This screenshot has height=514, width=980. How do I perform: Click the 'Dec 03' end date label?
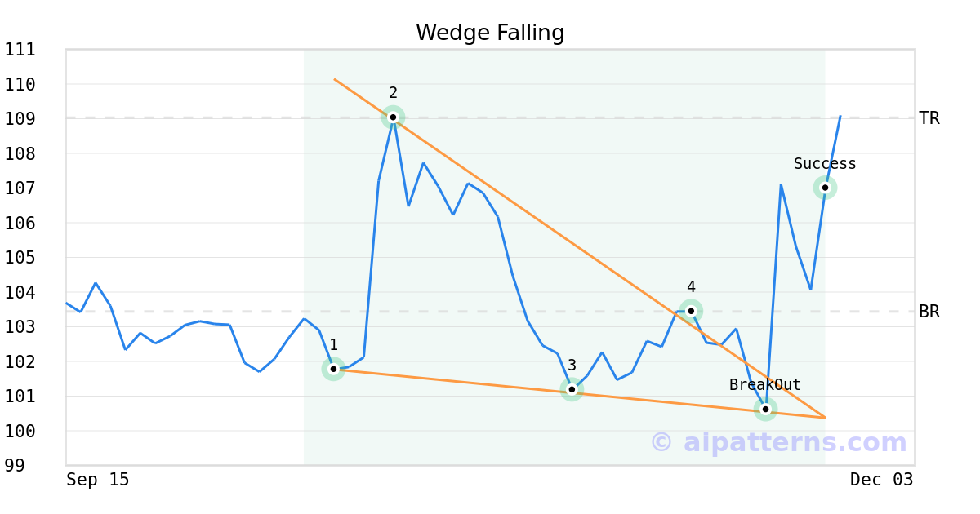[881, 480]
